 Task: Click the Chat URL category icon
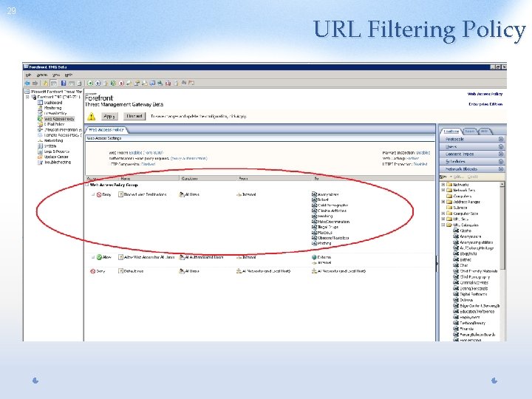(x=456, y=265)
